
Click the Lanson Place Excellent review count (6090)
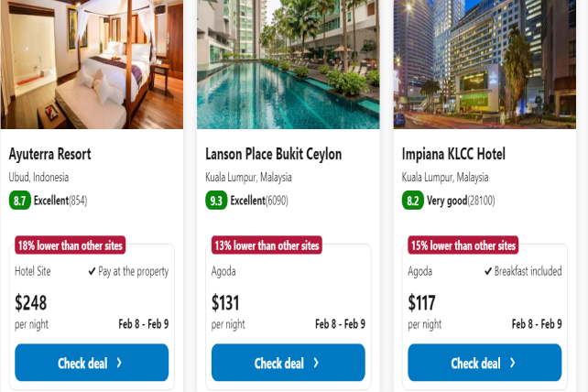pyautogui.click(x=279, y=201)
